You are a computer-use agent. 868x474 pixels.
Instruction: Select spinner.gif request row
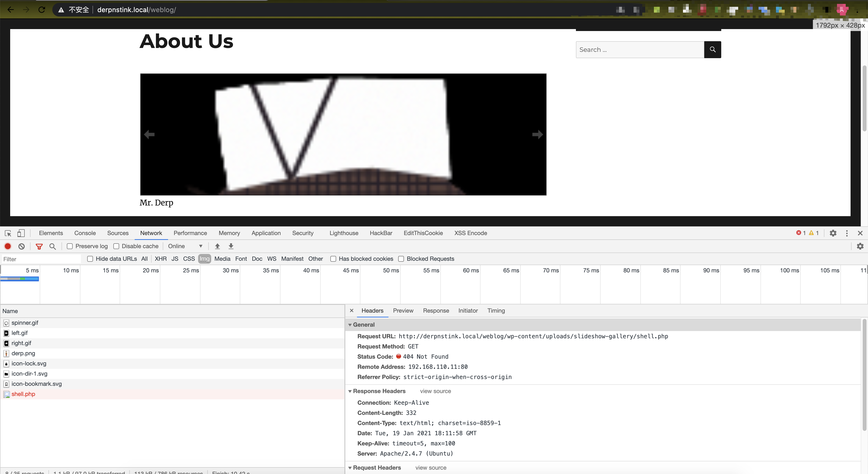[x=172, y=323]
